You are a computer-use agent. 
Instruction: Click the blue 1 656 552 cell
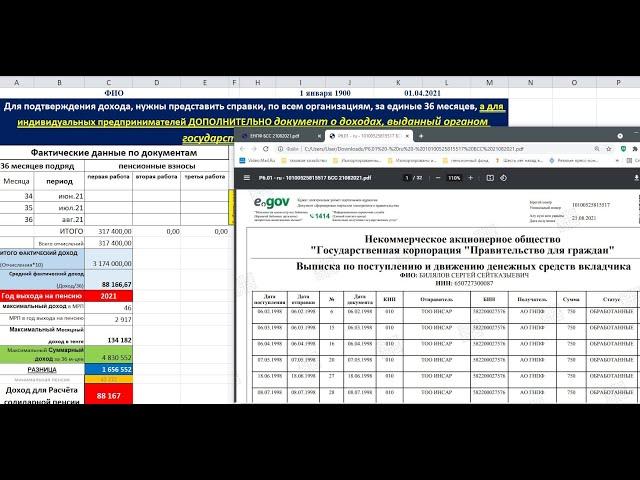109,369
